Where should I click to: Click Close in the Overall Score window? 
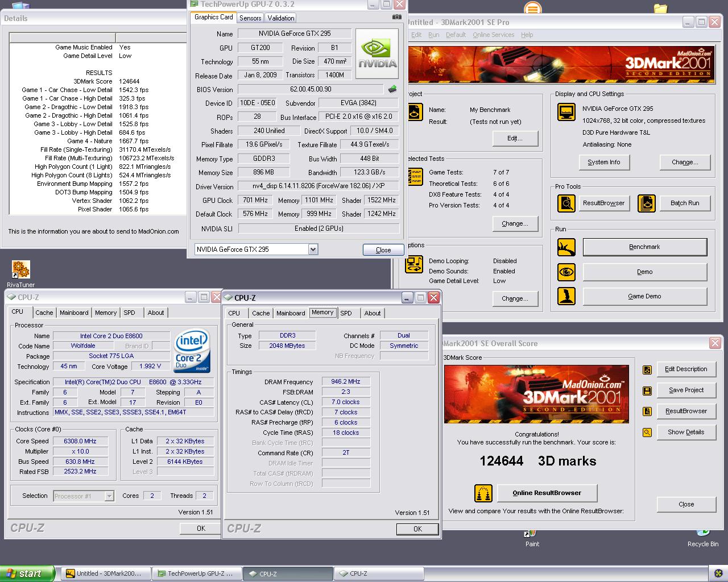[686, 505]
